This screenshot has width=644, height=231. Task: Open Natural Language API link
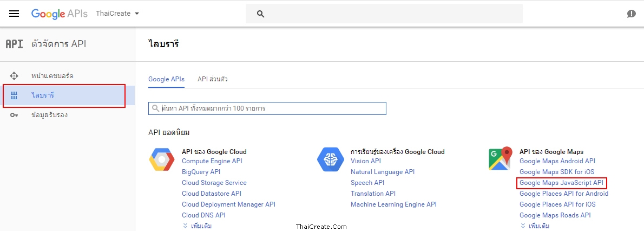click(x=383, y=172)
